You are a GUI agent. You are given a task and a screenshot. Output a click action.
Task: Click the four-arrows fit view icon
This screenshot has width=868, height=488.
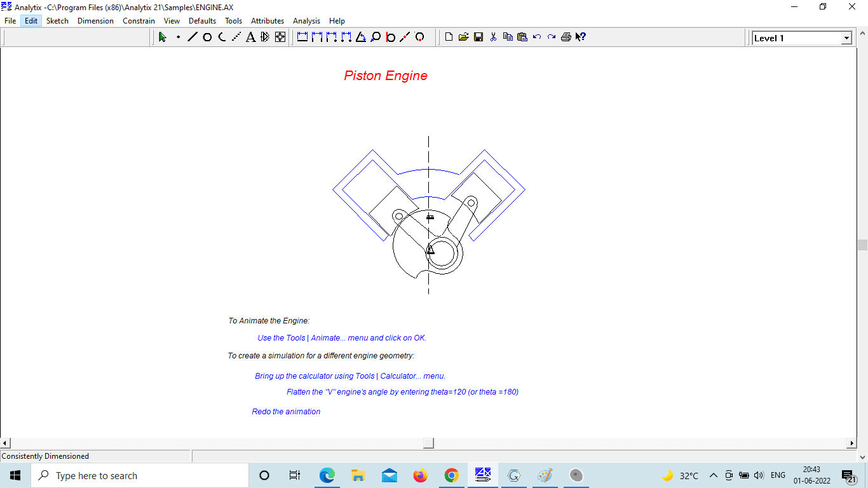(x=280, y=37)
